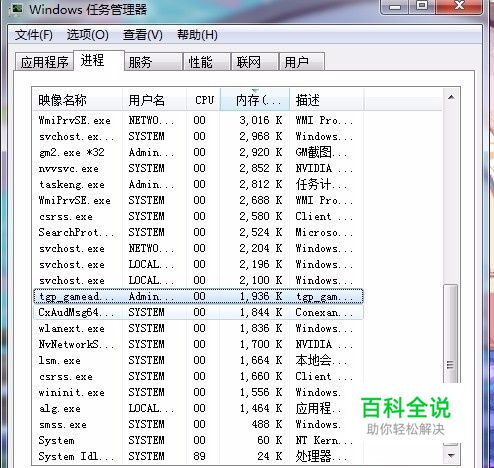This screenshot has width=494, height=468.
Task: Open the 性能 tab
Action: point(207,62)
